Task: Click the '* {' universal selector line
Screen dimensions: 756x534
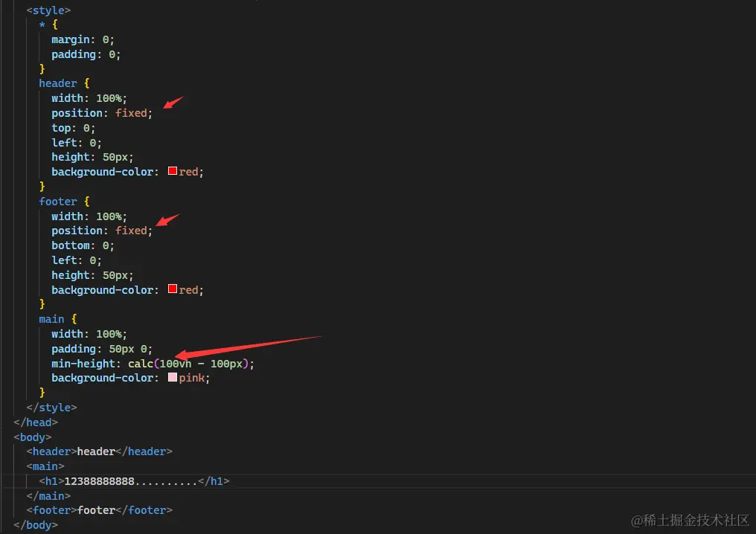Action: click(48, 25)
